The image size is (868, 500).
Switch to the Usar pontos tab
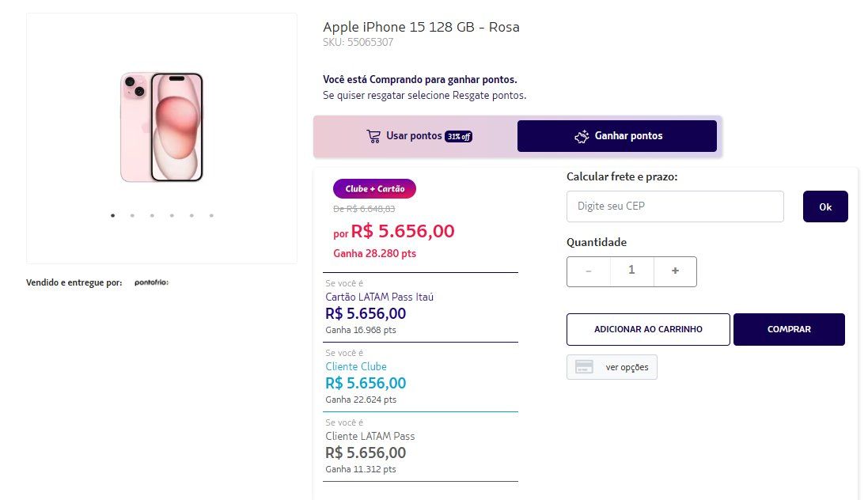tap(418, 136)
